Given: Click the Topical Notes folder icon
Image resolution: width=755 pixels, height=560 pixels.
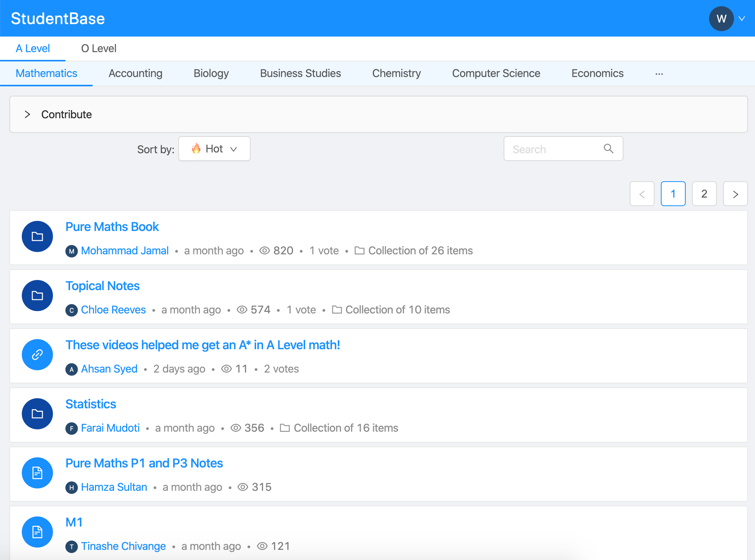Looking at the screenshot, I should tap(37, 296).
